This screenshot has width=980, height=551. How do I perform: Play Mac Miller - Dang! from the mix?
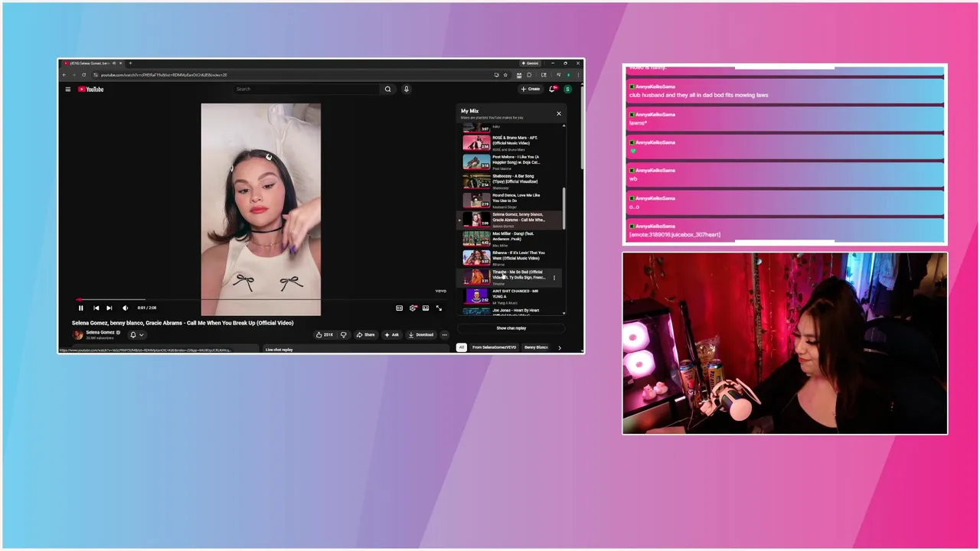pos(511,239)
